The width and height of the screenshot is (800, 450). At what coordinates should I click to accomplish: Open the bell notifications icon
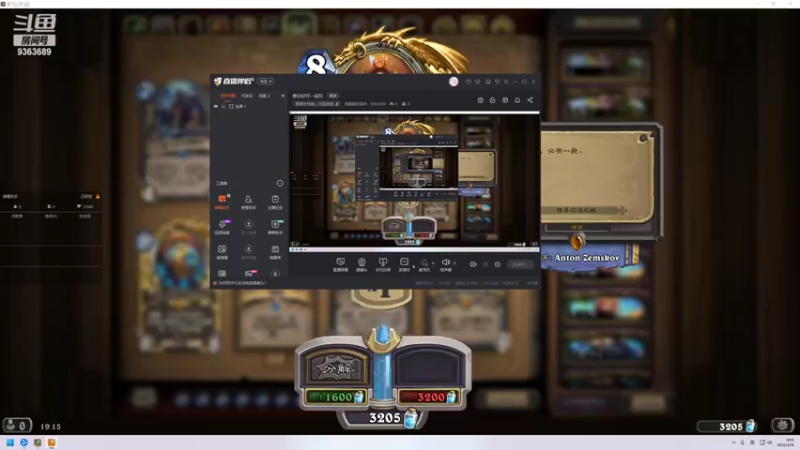click(517, 100)
